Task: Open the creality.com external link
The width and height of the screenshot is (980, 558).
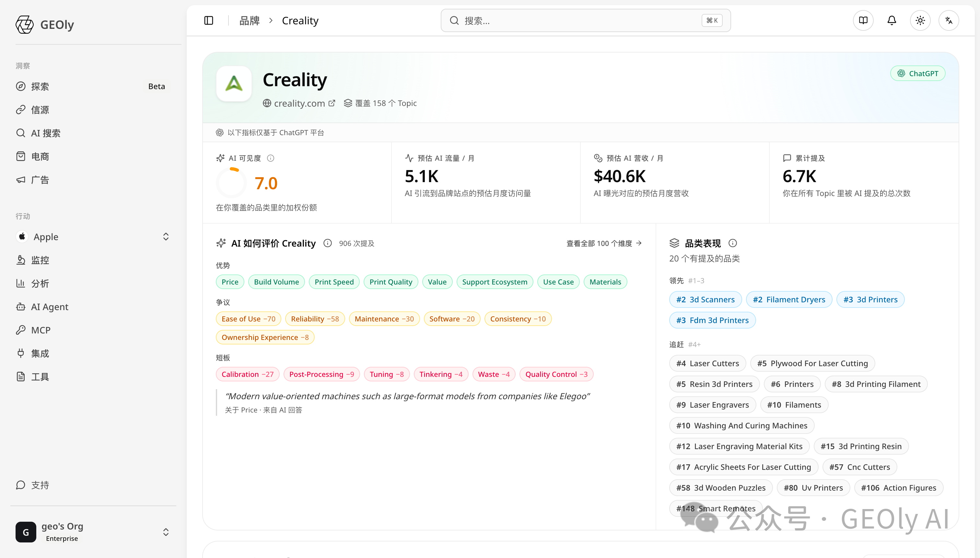Action: [x=299, y=103]
